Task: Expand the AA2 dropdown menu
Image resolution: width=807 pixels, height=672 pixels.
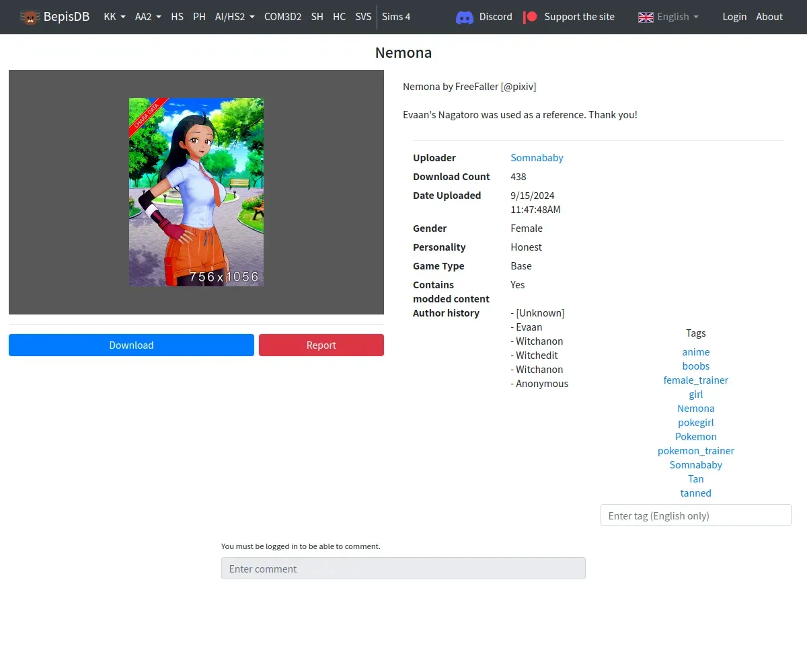Action: click(148, 17)
